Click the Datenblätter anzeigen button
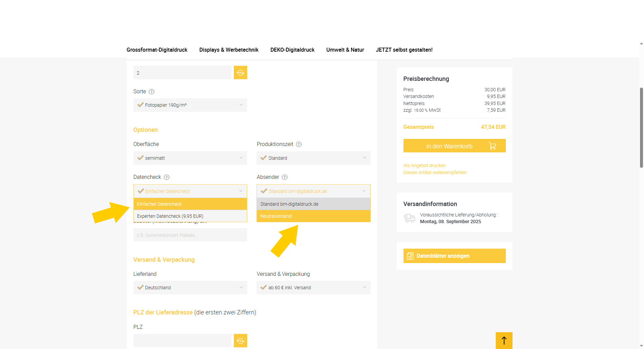 pyautogui.click(x=454, y=256)
